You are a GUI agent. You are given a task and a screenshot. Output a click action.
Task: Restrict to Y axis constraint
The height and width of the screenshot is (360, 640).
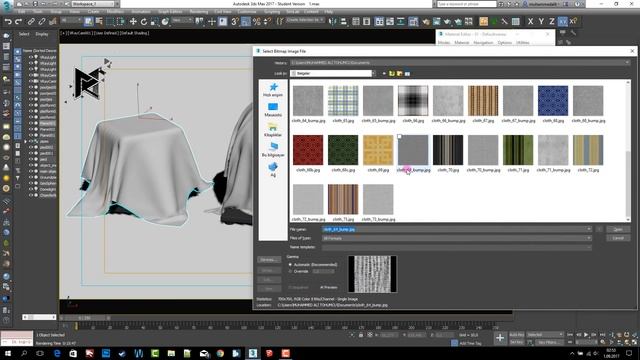[541, 22]
